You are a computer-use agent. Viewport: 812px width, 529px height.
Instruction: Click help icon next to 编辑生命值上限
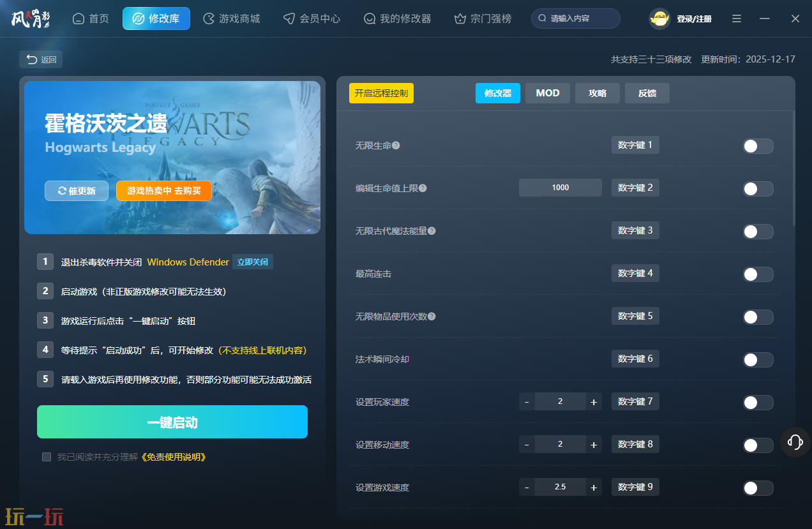pos(423,188)
